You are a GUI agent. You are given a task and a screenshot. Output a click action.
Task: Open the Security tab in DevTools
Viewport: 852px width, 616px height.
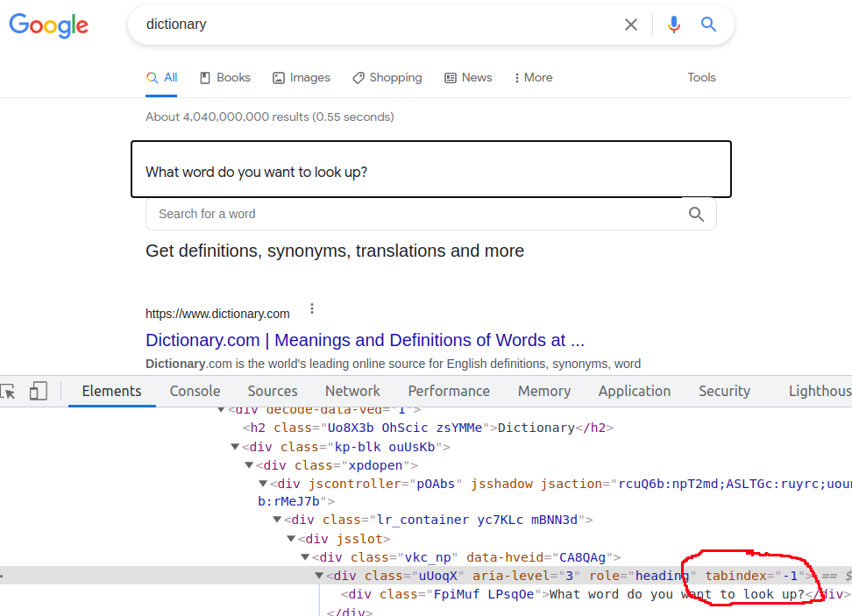tap(724, 391)
